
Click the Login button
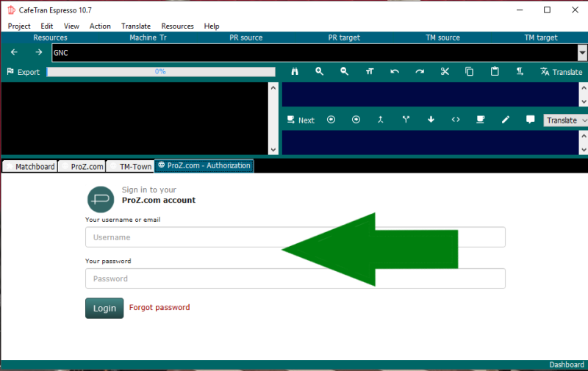click(104, 308)
